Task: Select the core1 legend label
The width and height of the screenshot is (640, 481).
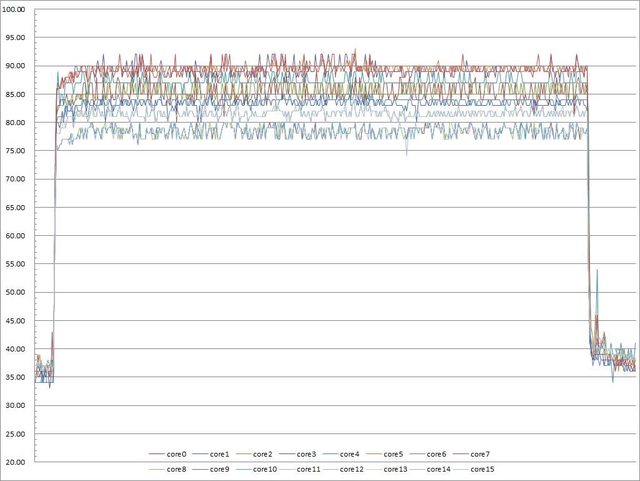Action: (x=220, y=454)
